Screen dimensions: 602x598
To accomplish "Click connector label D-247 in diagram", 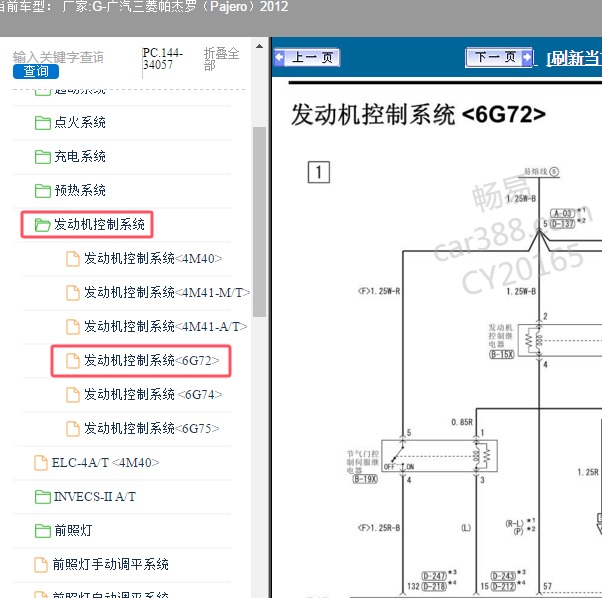I will tap(434, 576).
